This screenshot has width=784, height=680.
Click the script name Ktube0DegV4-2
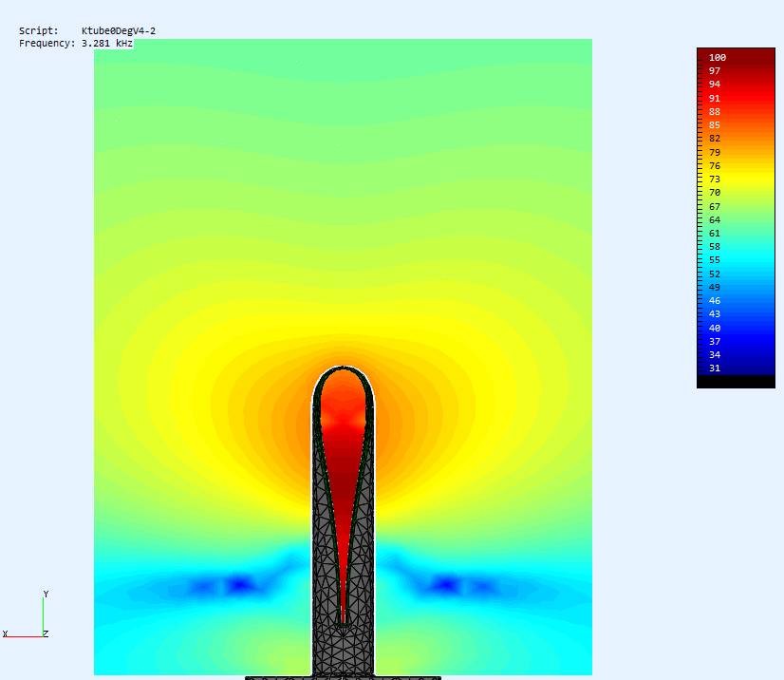pos(119,31)
